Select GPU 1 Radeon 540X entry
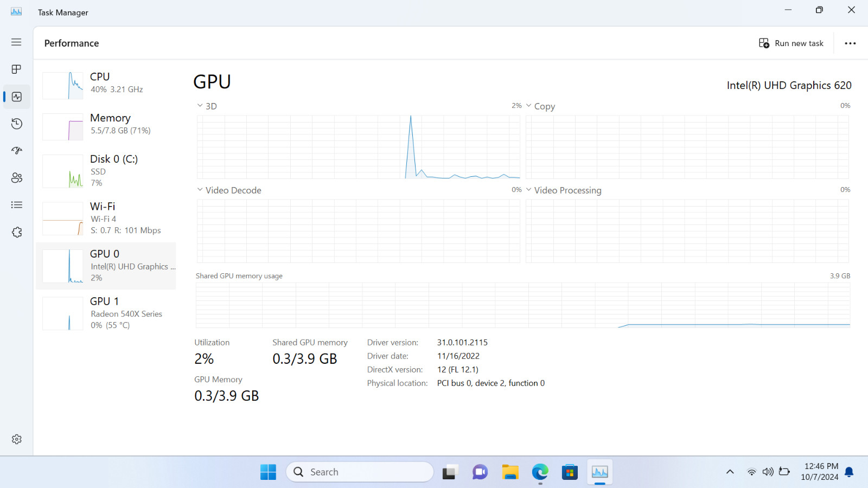Image resolution: width=868 pixels, height=488 pixels. [106, 313]
